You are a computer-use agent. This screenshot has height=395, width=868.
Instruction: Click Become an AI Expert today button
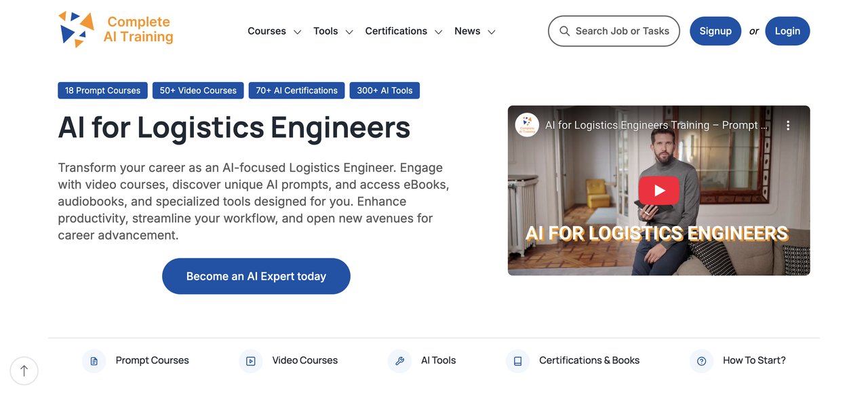(256, 276)
